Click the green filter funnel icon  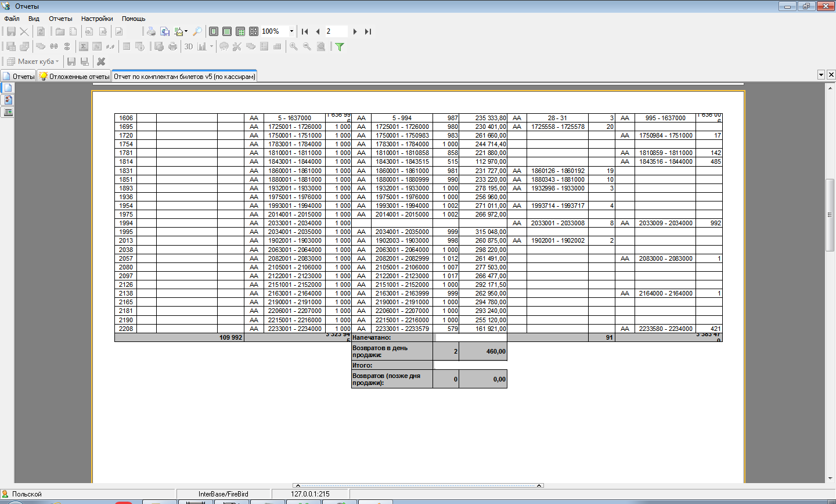click(x=340, y=46)
